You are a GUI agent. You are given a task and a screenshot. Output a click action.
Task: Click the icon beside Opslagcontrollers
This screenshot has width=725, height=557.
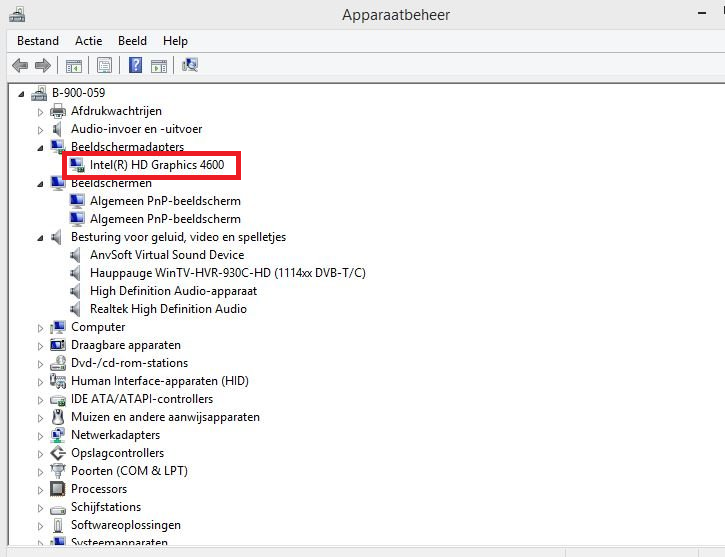(x=58, y=453)
